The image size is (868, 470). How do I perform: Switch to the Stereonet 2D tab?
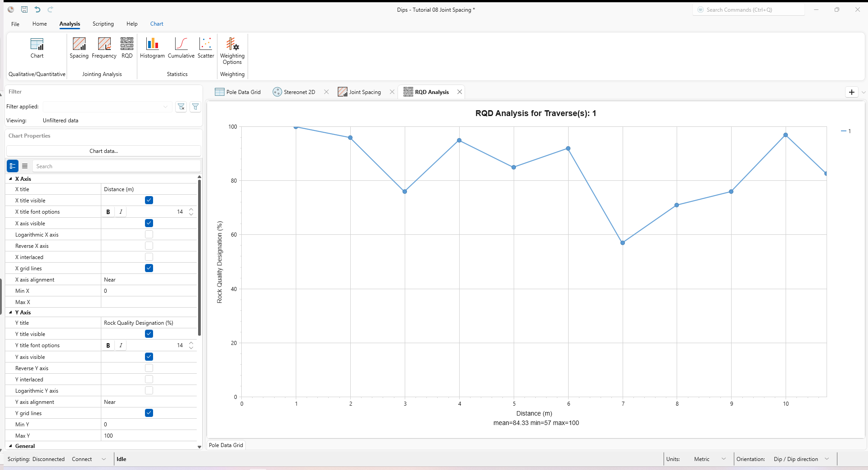[298, 92]
